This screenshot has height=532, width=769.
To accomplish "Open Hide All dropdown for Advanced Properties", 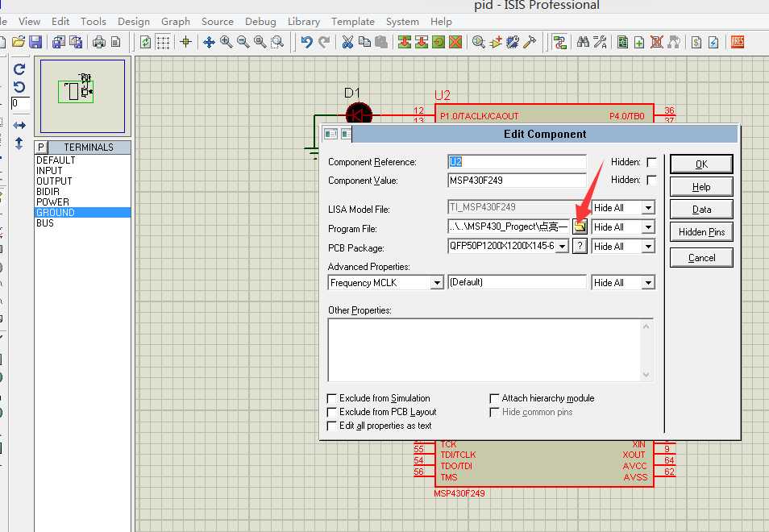I will [x=648, y=282].
